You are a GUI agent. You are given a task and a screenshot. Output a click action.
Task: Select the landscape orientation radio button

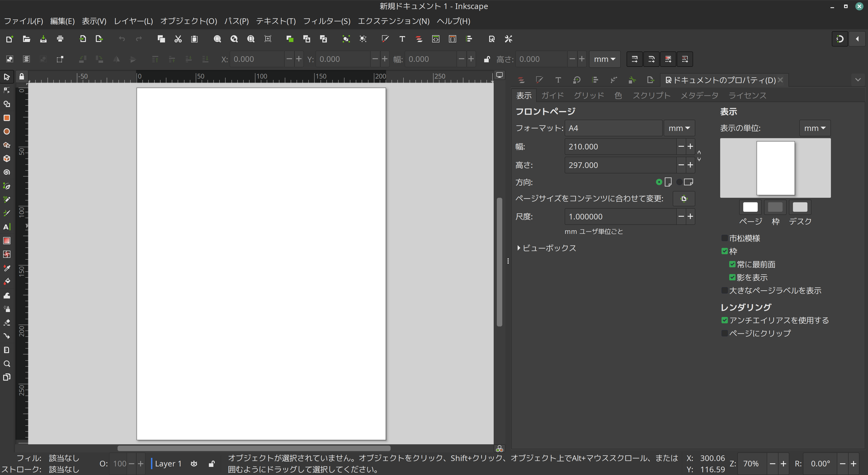pos(680,182)
